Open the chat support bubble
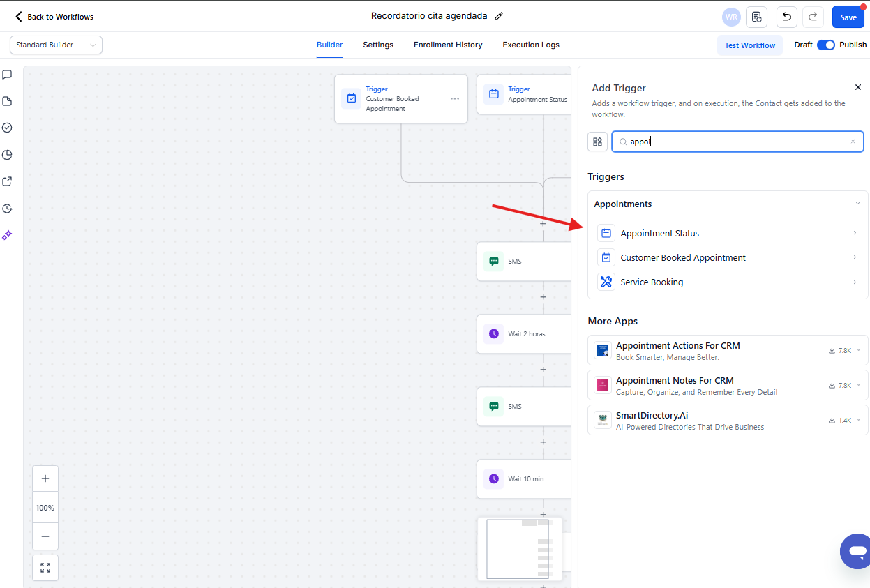 tap(857, 552)
